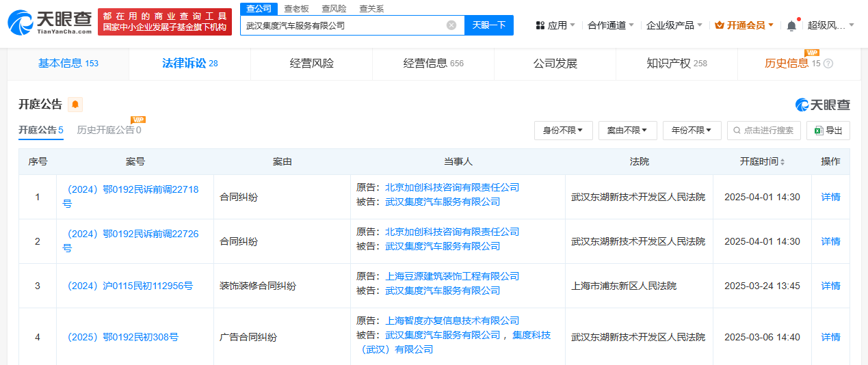Open the 年份不限 filter dropdown
Viewport: 868px width, 365px height.
point(692,130)
